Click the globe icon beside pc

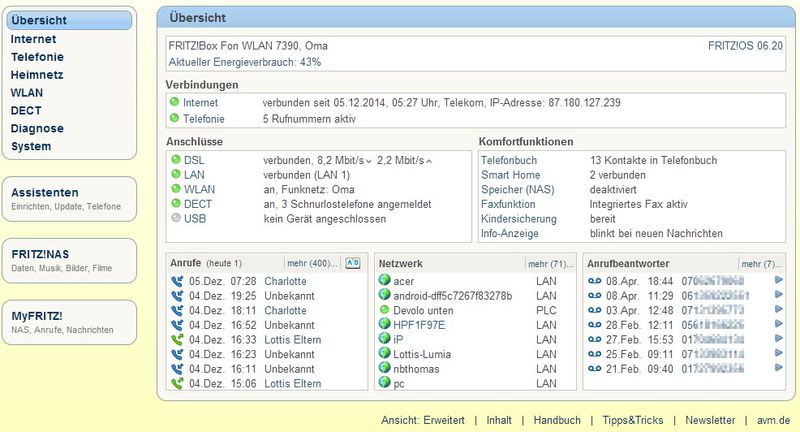384,383
